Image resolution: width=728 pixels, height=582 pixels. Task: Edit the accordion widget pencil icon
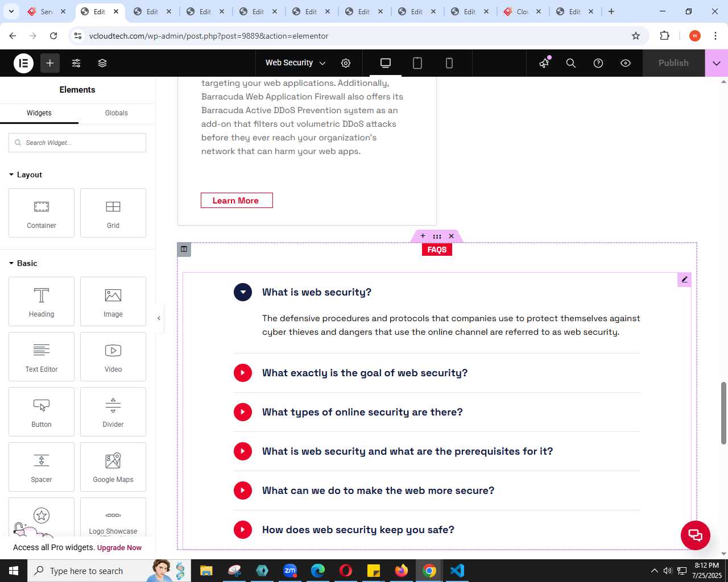(x=685, y=280)
